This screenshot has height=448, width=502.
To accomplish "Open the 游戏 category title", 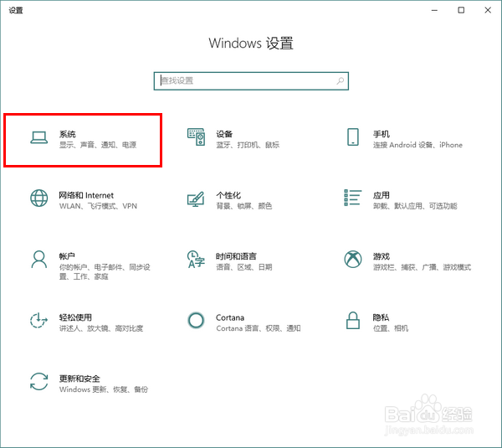I will pyautogui.click(x=381, y=256).
